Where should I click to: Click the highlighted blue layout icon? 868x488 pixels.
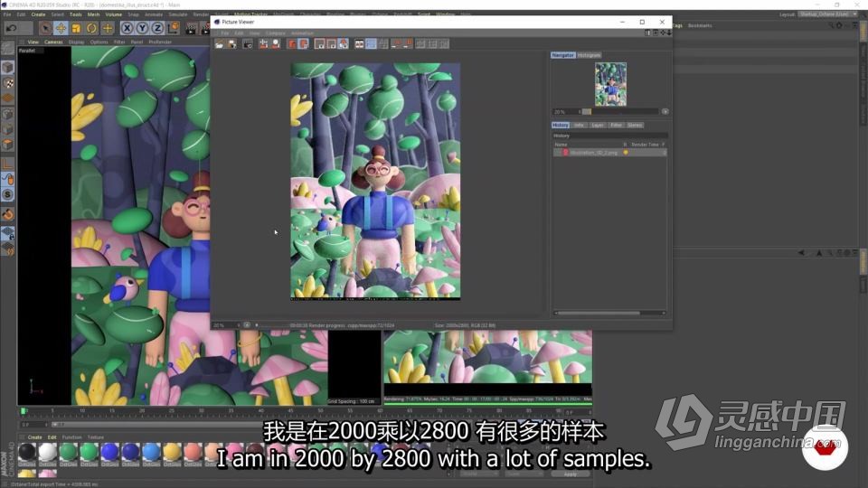pyautogui.click(x=371, y=43)
